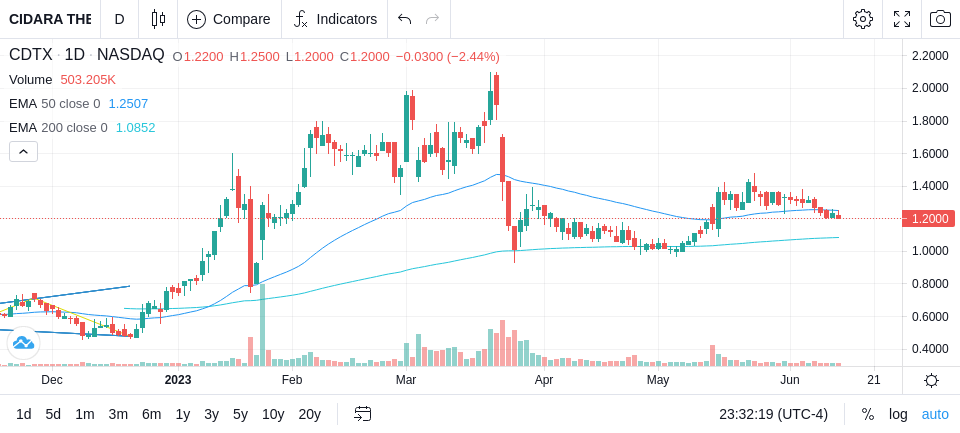Screen dimensions: 960x433
Task: Click the Indicators label text
Action: [347, 19]
